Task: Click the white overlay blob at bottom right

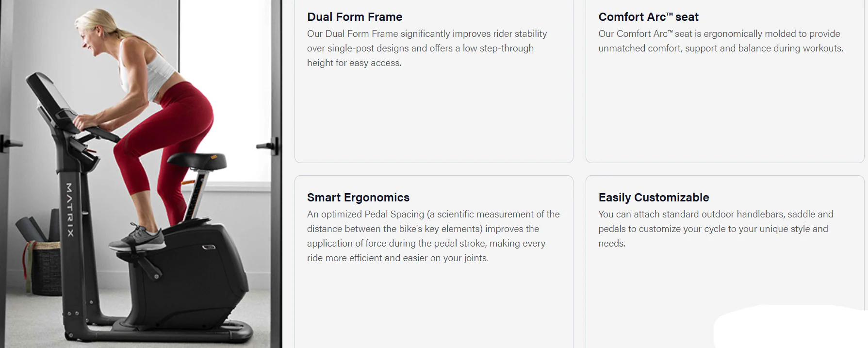Action: pyautogui.click(x=786, y=328)
